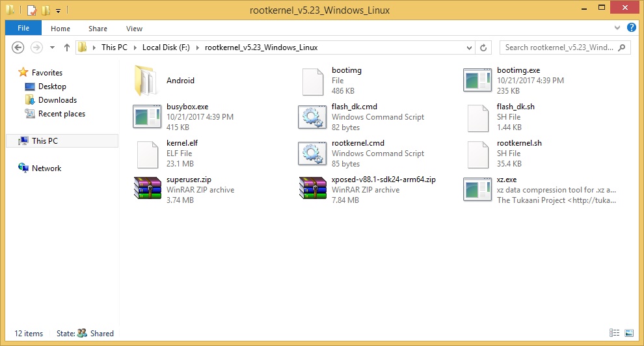Expand the ribbon with the chevron
644x346 pixels.
(617, 28)
